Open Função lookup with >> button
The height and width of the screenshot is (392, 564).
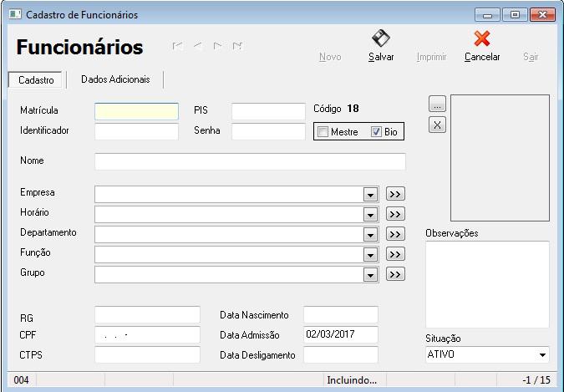[395, 254]
